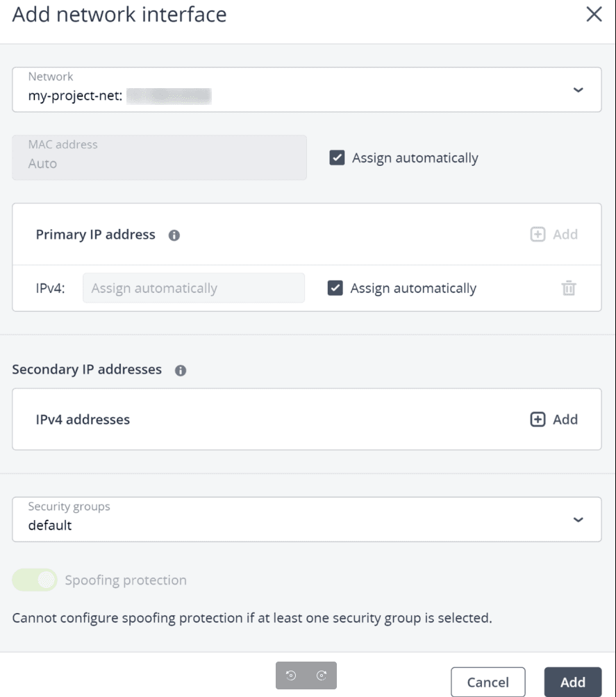The width and height of the screenshot is (616, 697).
Task: Expand the Security groups dropdown chevron
Action: pos(578,520)
